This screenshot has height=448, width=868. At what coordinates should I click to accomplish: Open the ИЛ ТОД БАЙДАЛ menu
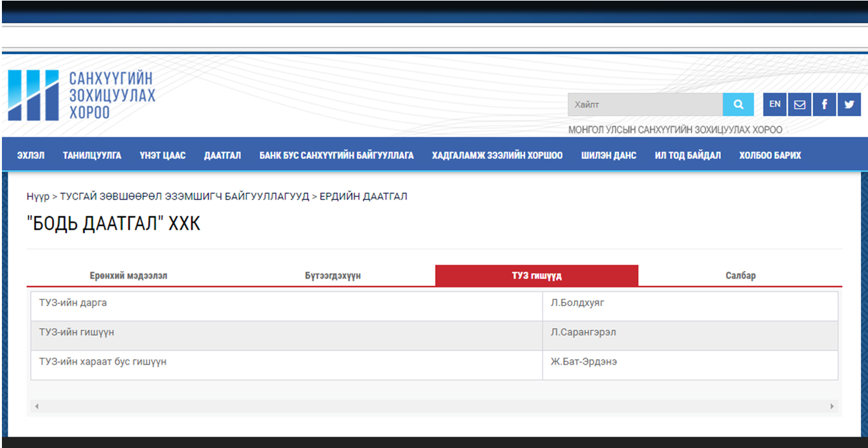coord(688,155)
